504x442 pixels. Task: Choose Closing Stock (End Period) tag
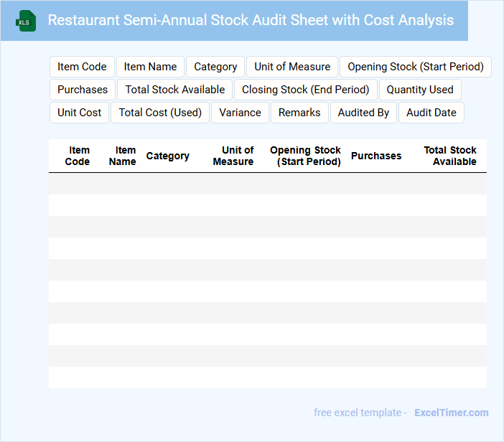305,90
